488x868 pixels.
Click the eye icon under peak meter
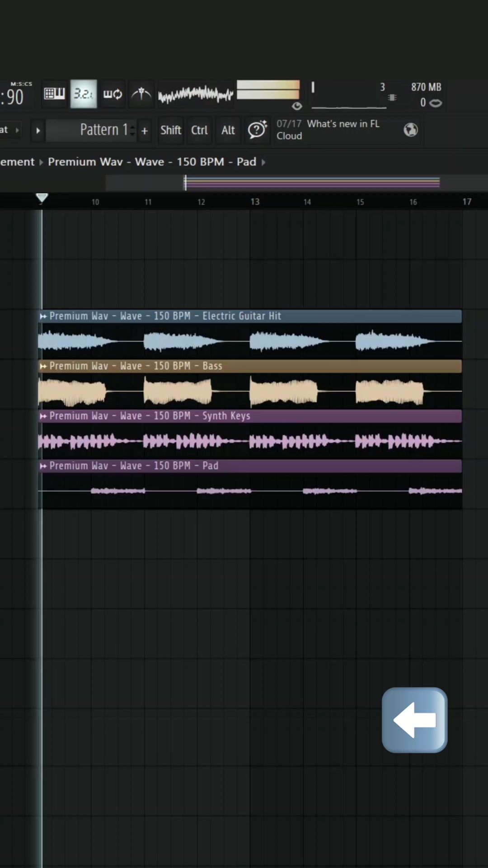297,106
